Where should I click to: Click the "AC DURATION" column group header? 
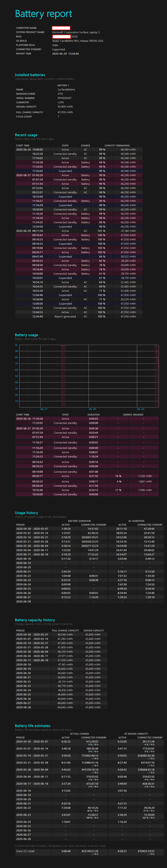136,521
